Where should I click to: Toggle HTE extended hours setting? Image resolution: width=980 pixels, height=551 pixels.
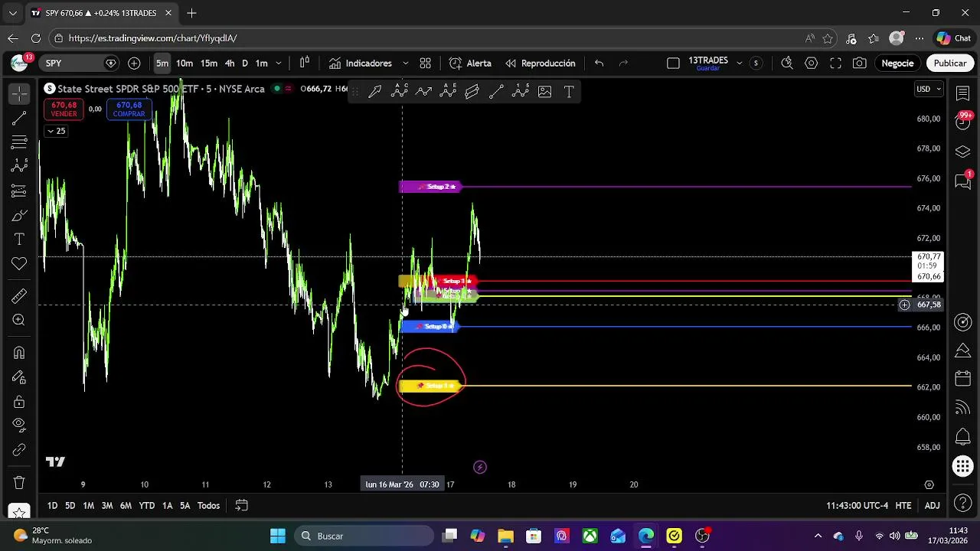[903, 505]
